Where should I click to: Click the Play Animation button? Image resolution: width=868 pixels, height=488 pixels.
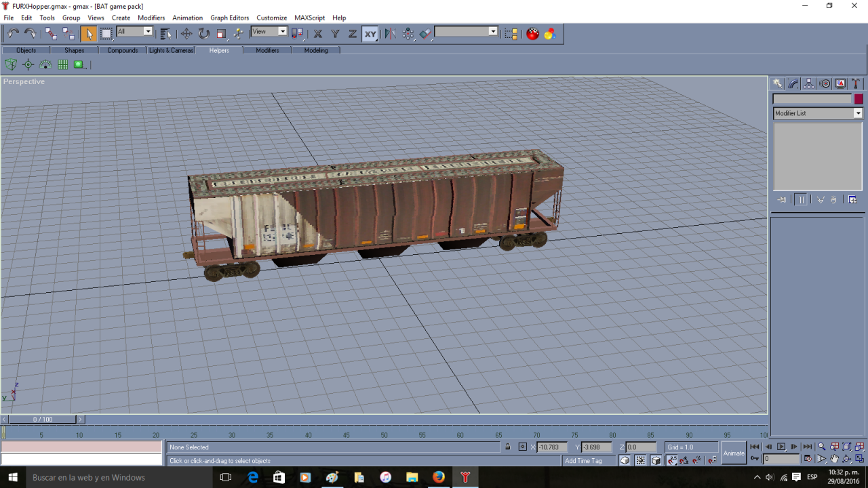[x=781, y=447]
